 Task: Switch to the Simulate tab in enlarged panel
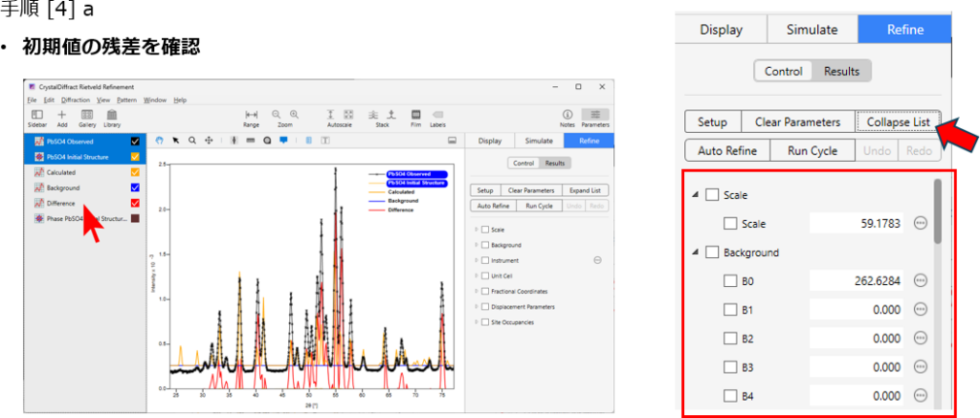[813, 30]
